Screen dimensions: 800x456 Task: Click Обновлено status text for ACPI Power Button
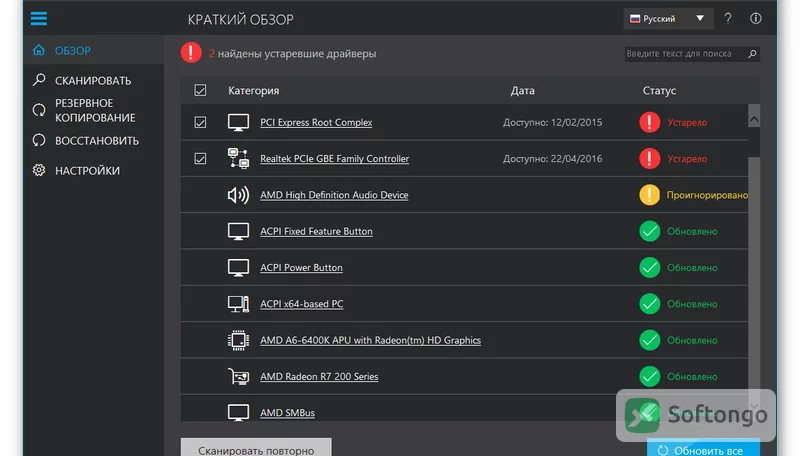(x=692, y=267)
